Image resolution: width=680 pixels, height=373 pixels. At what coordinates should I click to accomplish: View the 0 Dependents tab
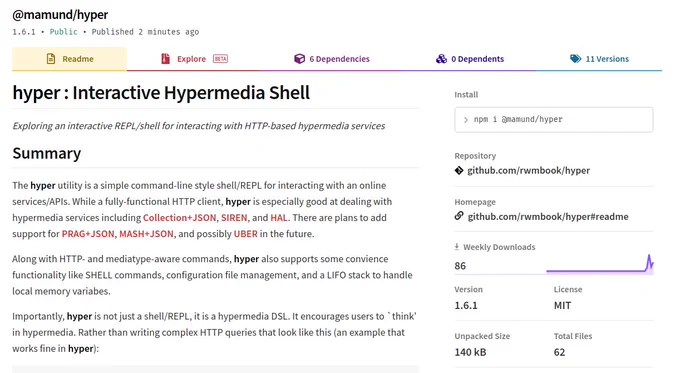tap(470, 59)
